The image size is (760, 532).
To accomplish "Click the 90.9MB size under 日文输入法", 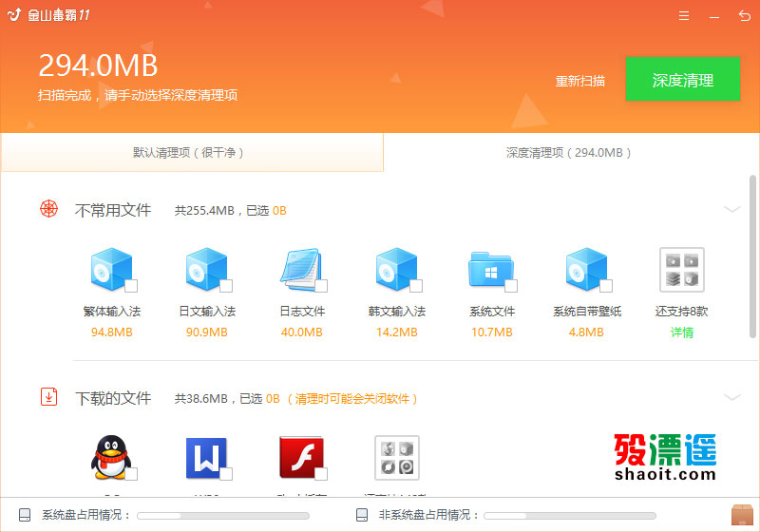I will [206, 332].
